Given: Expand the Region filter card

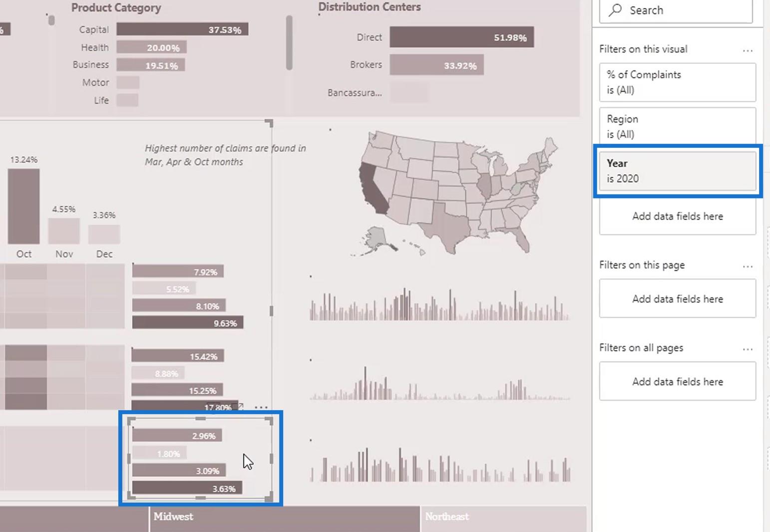Looking at the screenshot, I should click(678, 126).
